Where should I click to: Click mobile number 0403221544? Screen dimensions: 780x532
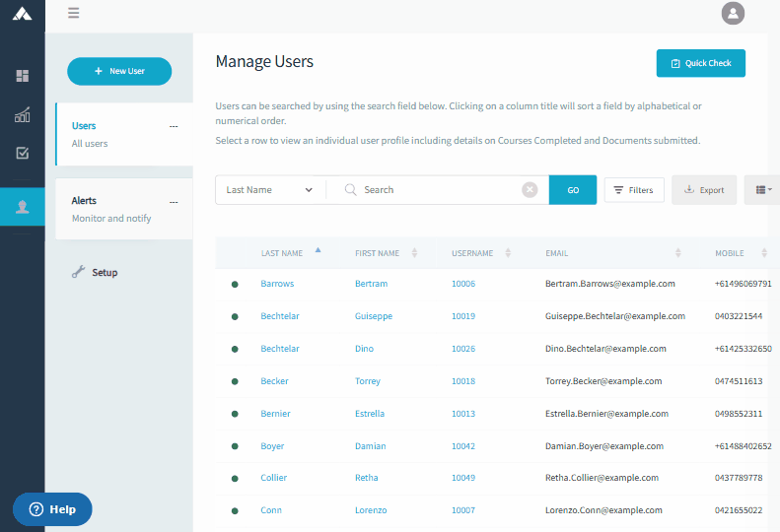(x=739, y=315)
